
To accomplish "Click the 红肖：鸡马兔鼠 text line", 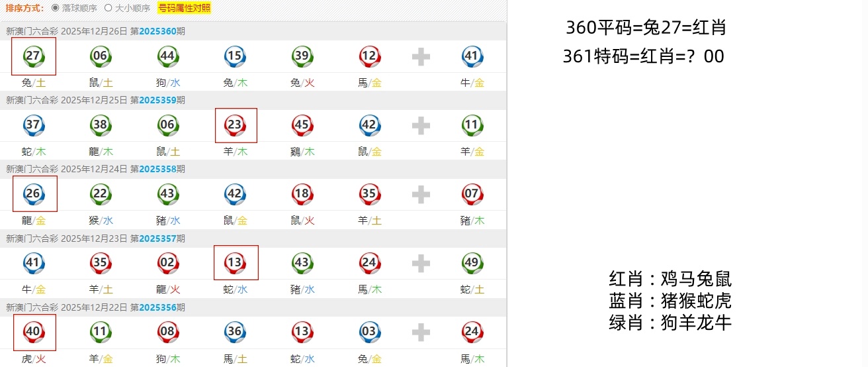I will coord(670,279).
